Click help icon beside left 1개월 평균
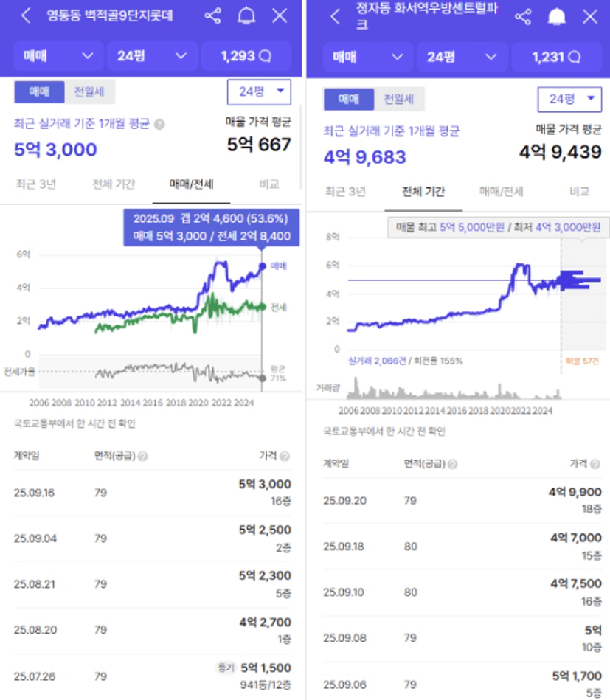Screen dimensions: 610x700 (159, 125)
